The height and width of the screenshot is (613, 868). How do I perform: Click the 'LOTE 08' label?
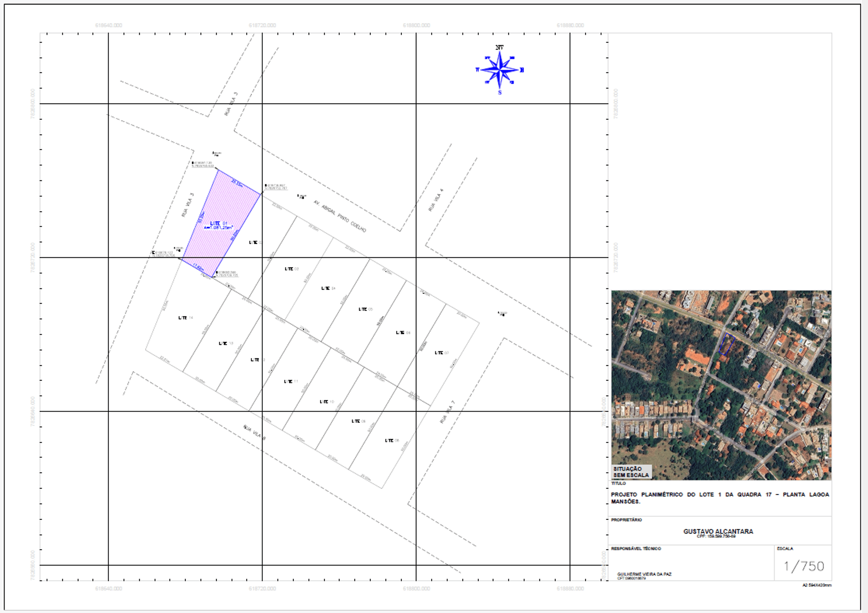click(392, 441)
